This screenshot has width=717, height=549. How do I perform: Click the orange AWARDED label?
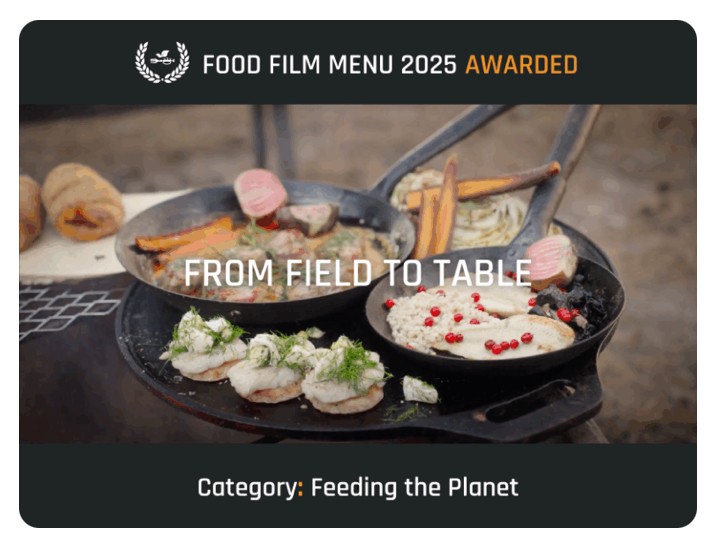point(521,64)
